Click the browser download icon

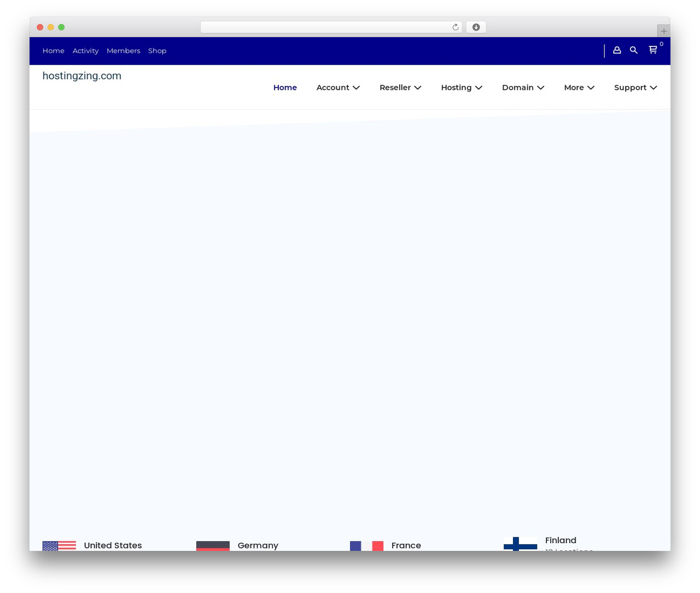click(476, 27)
